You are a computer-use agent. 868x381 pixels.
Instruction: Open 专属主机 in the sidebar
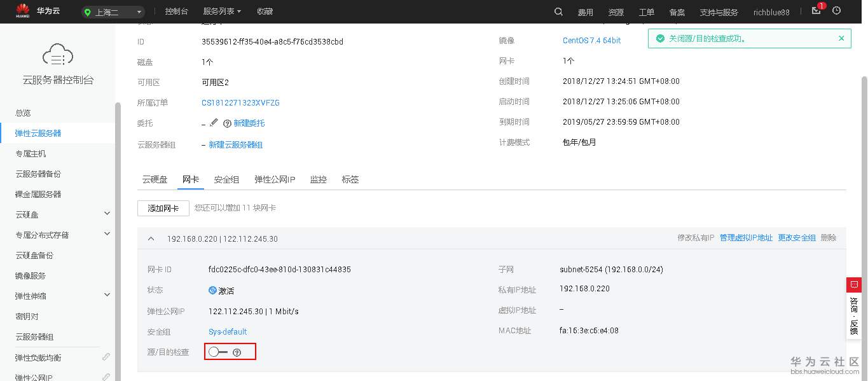click(x=31, y=153)
